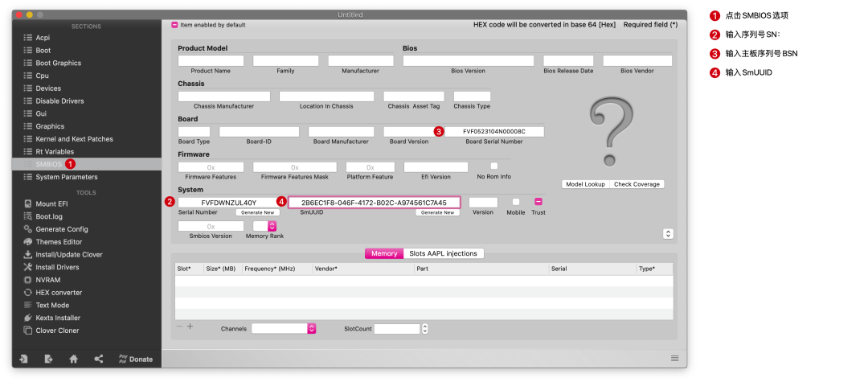Click the share icon in the bottom bar
The image size is (868, 382).
point(99,359)
